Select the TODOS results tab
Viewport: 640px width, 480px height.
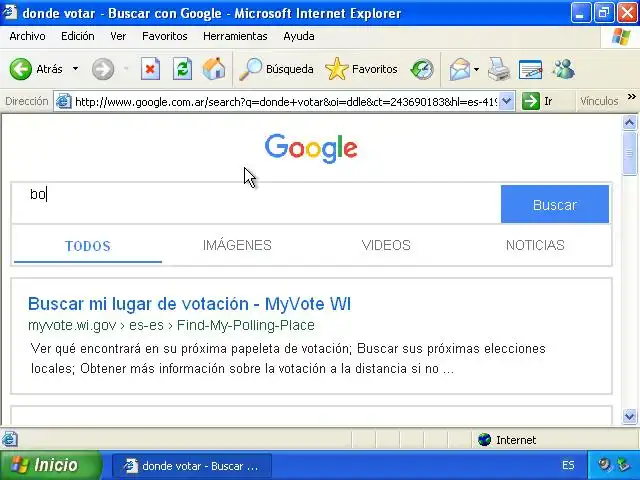[88, 246]
